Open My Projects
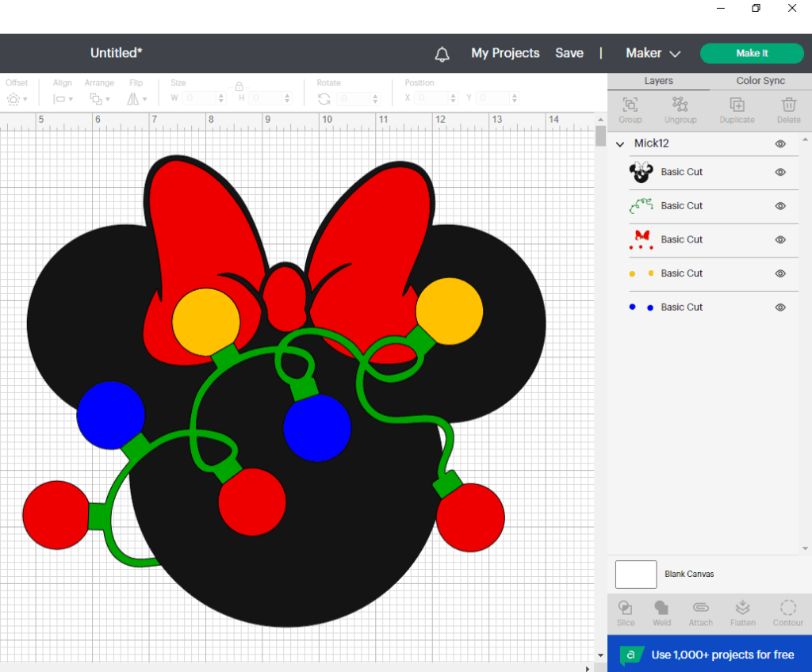 [x=505, y=53]
